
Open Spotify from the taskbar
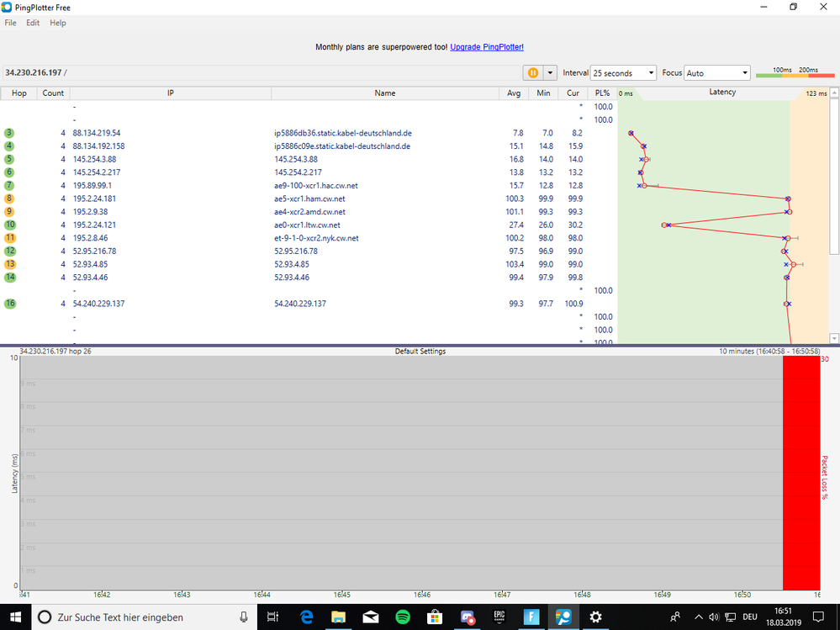pos(402,617)
